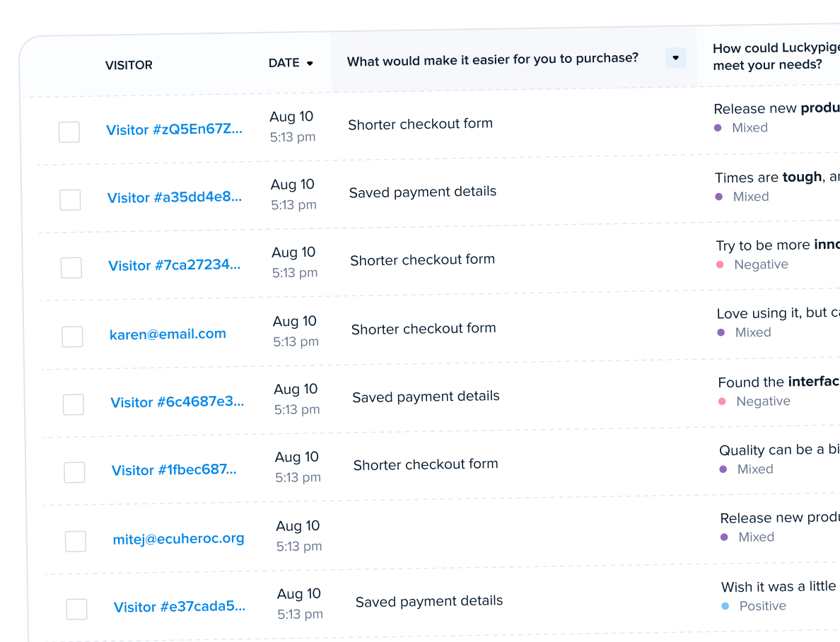This screenshot has width=840, height=642.
Task: Click the blue Positive sentiment dot
Action: coord(725,606)
